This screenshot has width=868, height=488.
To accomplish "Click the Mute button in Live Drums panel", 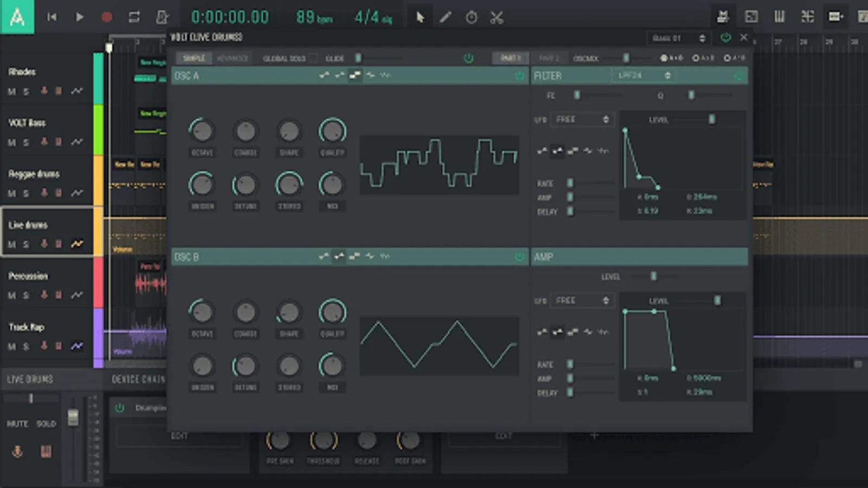I will [17, 423].
